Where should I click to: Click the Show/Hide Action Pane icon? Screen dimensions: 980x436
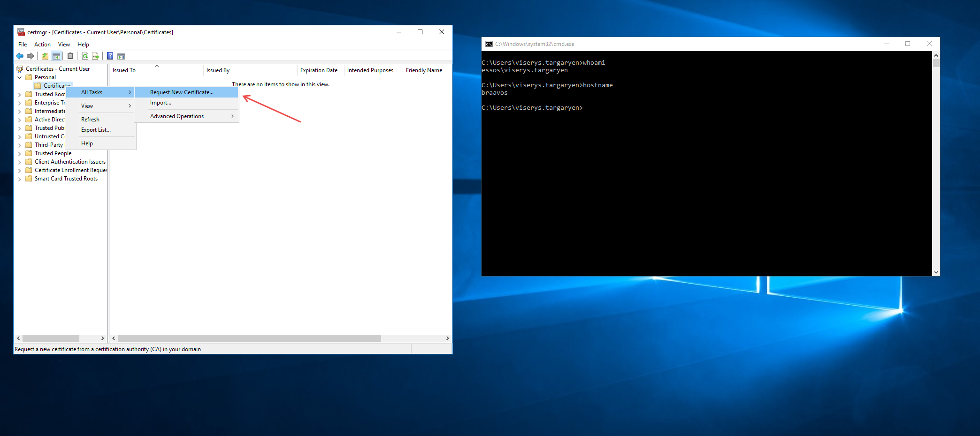(x=121, y=56)
